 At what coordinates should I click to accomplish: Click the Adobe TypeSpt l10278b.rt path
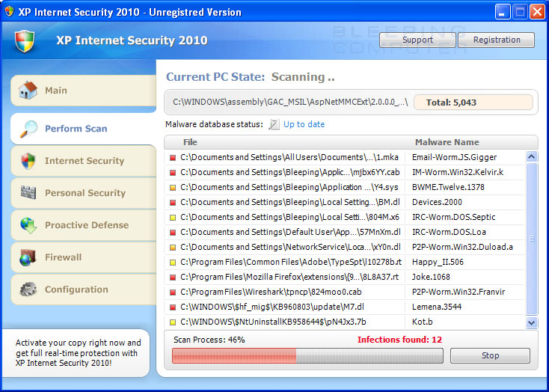[291, 262]
